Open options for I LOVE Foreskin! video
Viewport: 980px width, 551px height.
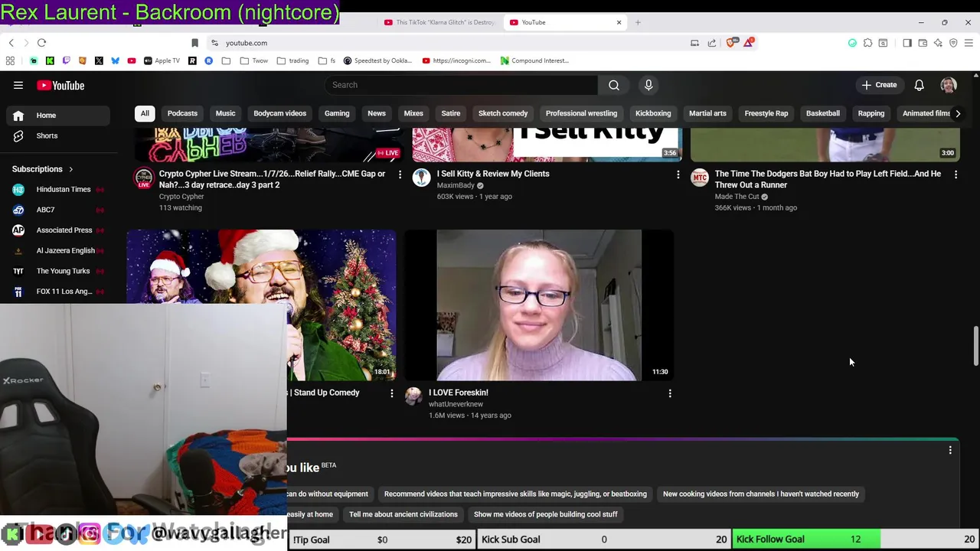pyautogui.click(x=670, y=393)
